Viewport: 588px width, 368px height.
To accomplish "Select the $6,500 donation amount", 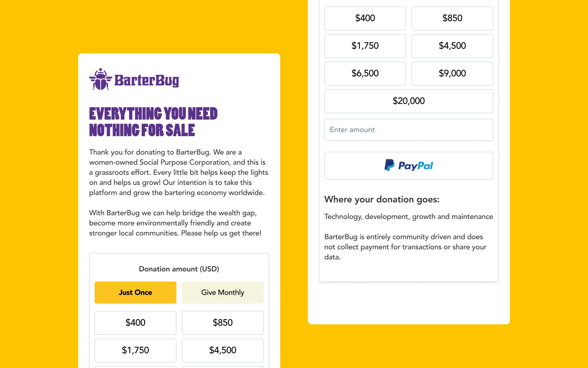I will click(365, 74).
